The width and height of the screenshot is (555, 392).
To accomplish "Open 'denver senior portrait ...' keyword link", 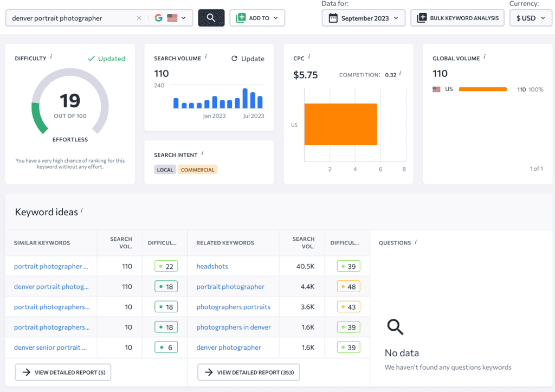I will [50, 348].
